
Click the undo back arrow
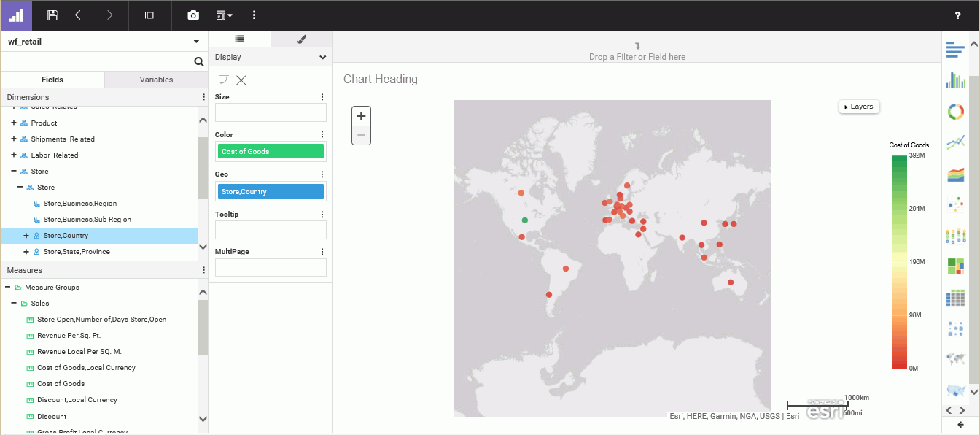click(80, 15)
